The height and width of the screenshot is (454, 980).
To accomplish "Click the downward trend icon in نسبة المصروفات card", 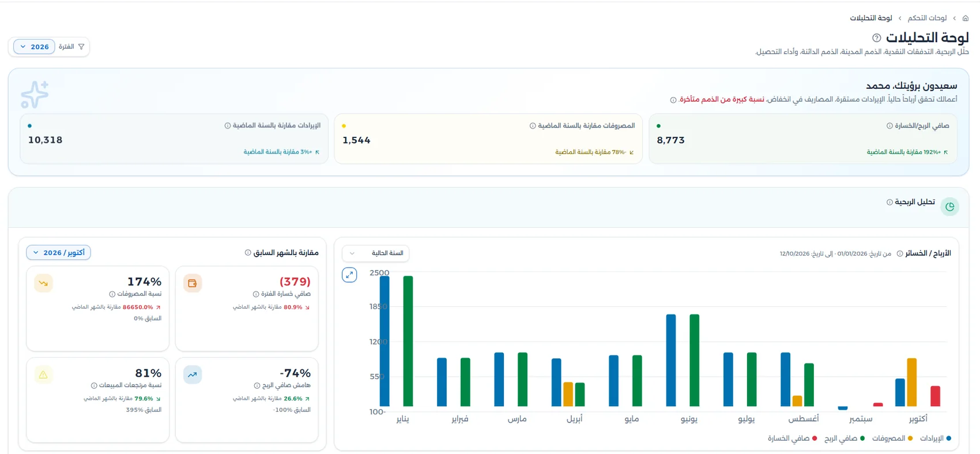I will coord(43,283).
